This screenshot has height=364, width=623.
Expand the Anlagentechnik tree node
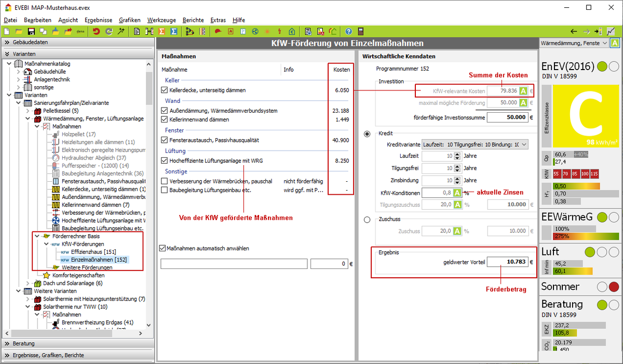tap(19, 79)
